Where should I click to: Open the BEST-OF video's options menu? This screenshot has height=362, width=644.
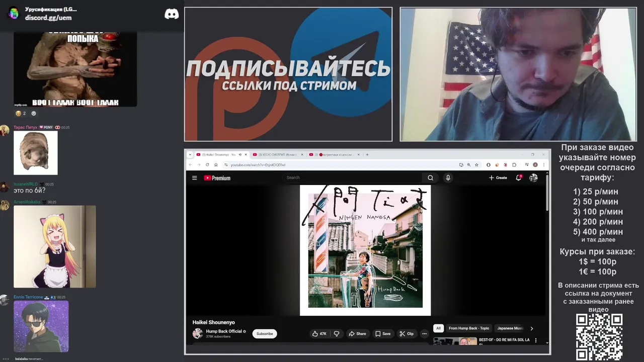[535, 340]
